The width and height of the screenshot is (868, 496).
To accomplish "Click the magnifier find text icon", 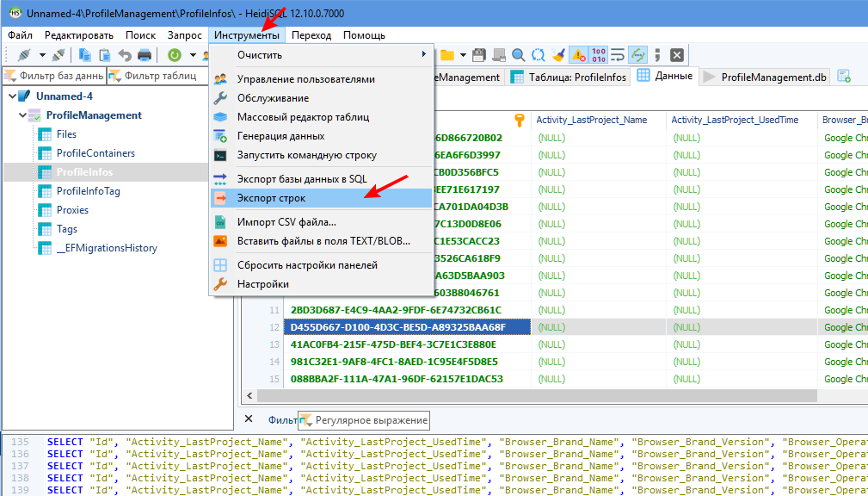I will click(x=519, y=55).
